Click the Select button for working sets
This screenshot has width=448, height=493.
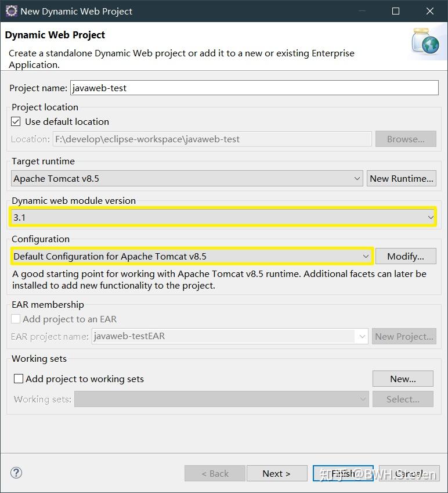403,399
